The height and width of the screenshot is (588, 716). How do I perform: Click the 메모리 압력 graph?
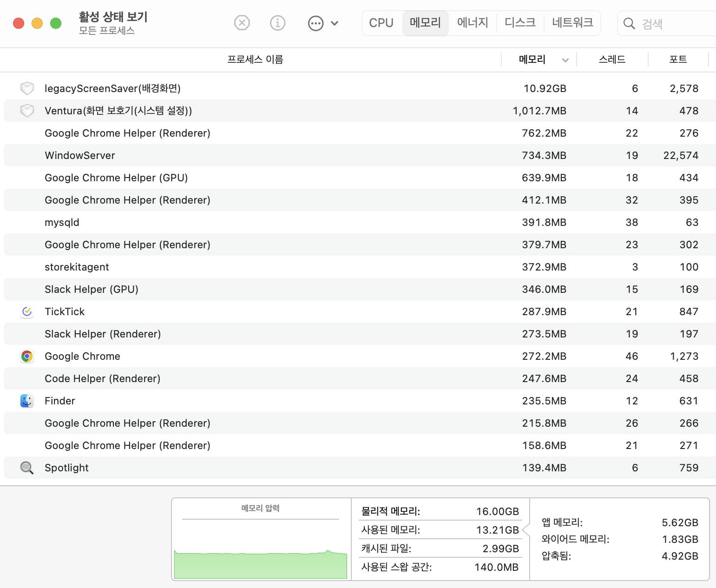(x=261, y=548)
